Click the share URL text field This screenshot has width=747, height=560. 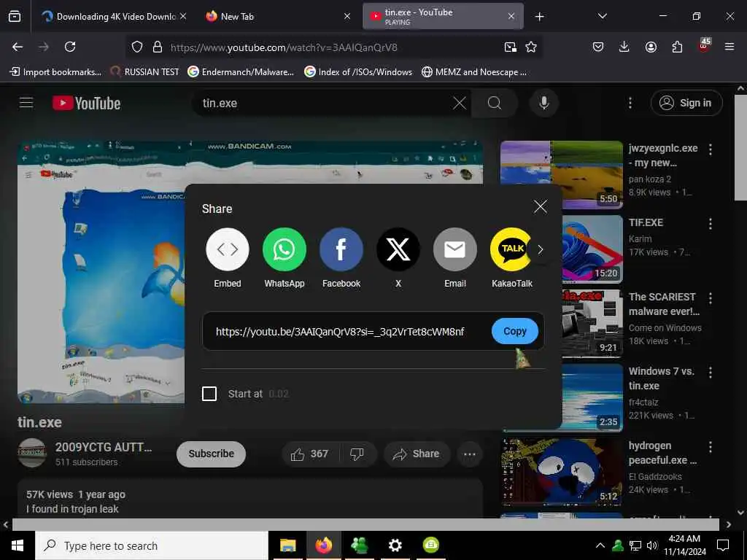340,332
